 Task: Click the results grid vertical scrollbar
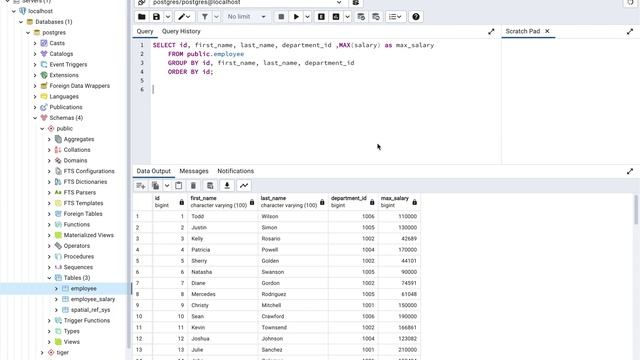click(636, 209)
